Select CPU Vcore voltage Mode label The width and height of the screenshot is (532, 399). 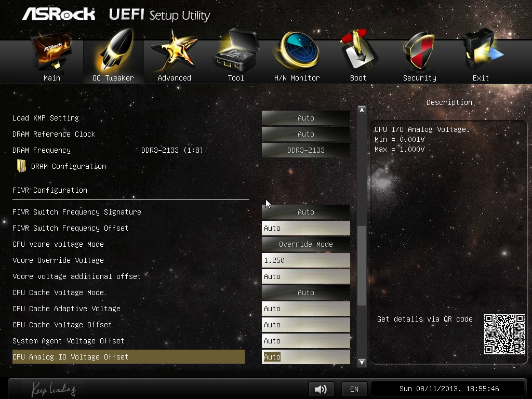[x=58, y=244]
